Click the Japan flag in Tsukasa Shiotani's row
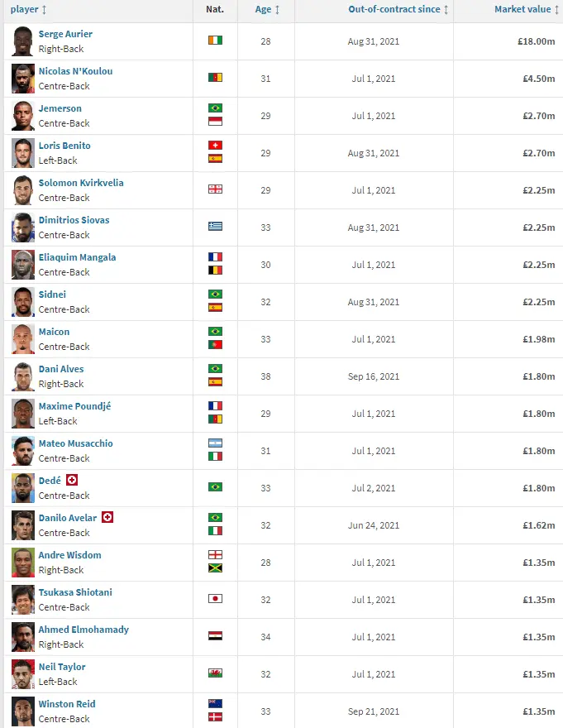This screenshot has height=728, width=563. pyautogui.click(x=215, y=600)
